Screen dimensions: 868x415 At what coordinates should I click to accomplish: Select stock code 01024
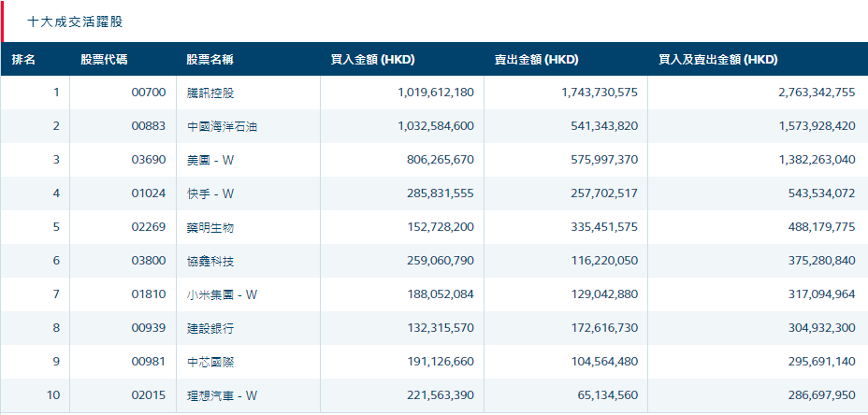coord(149,193)
